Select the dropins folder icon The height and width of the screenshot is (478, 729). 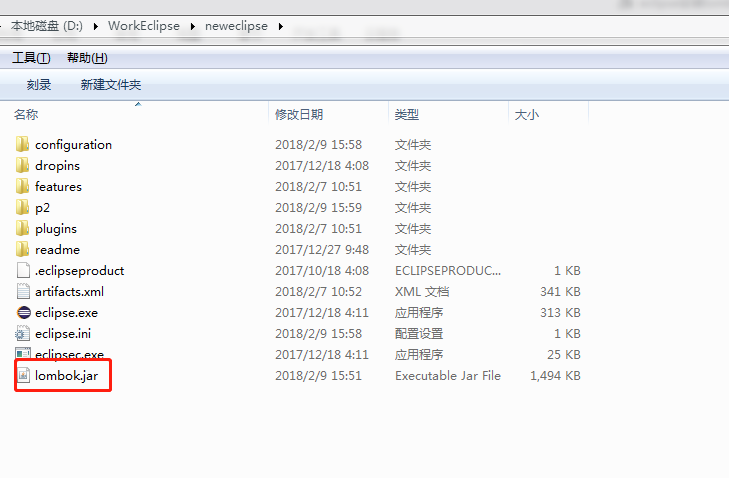(x=22, y=166)
